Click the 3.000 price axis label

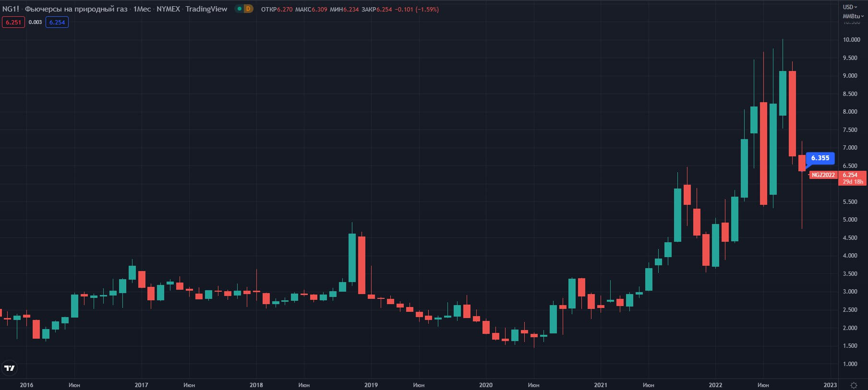click(x=850, y=292)
